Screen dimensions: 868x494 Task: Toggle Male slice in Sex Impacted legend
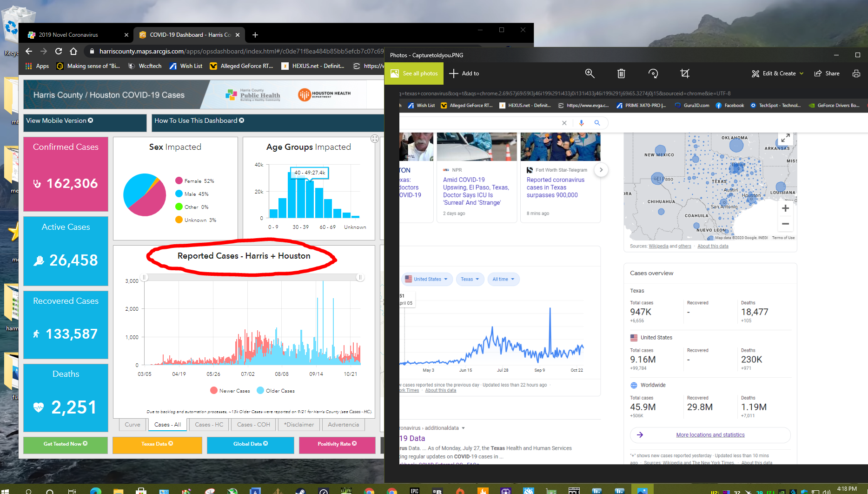click(192, 194)
